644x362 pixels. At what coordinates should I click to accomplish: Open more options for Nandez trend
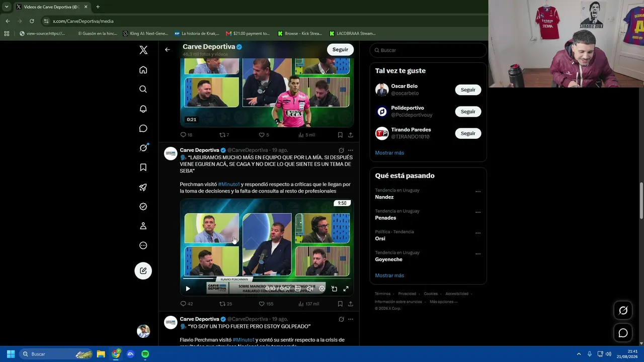pyautogui.click(x=478, y=192)
